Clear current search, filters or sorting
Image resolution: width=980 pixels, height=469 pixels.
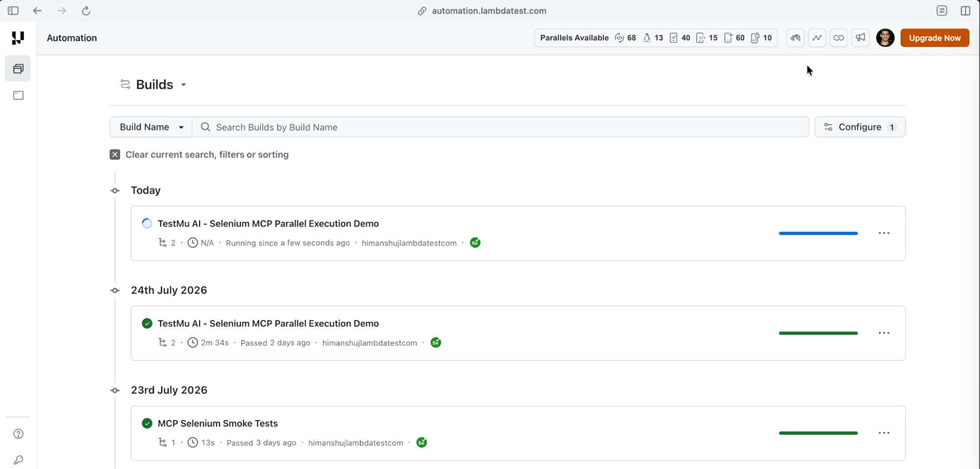[x=199, y=155]
